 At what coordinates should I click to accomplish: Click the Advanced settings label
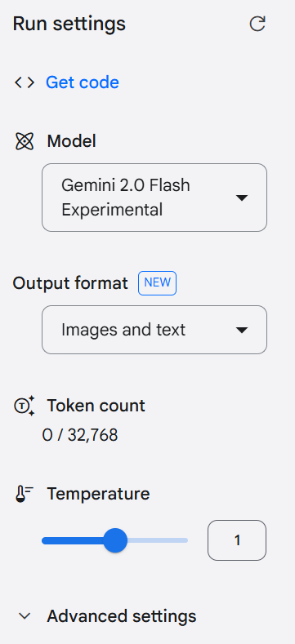point(122,616)
